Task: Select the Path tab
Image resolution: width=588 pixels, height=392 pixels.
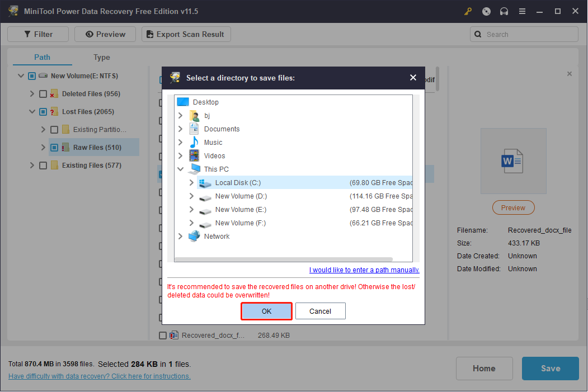Action: [42, 57]
